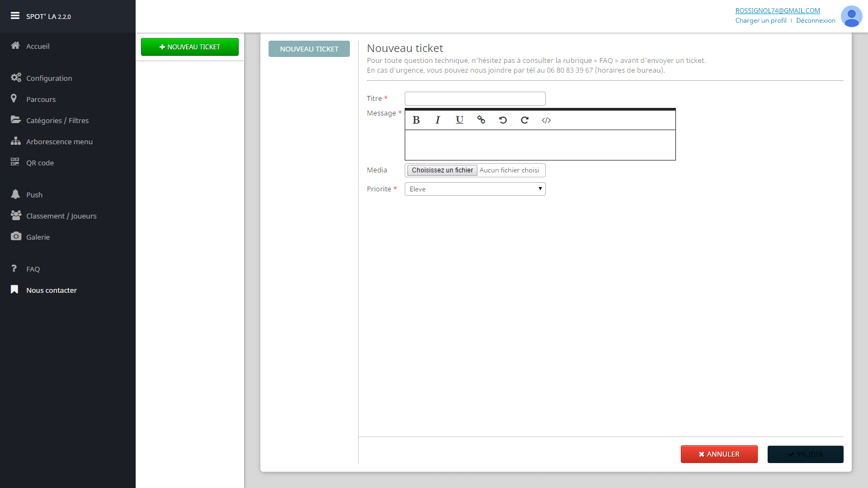Click inside the Titre input field
868x488 pixels.
[x=475, y=98]
